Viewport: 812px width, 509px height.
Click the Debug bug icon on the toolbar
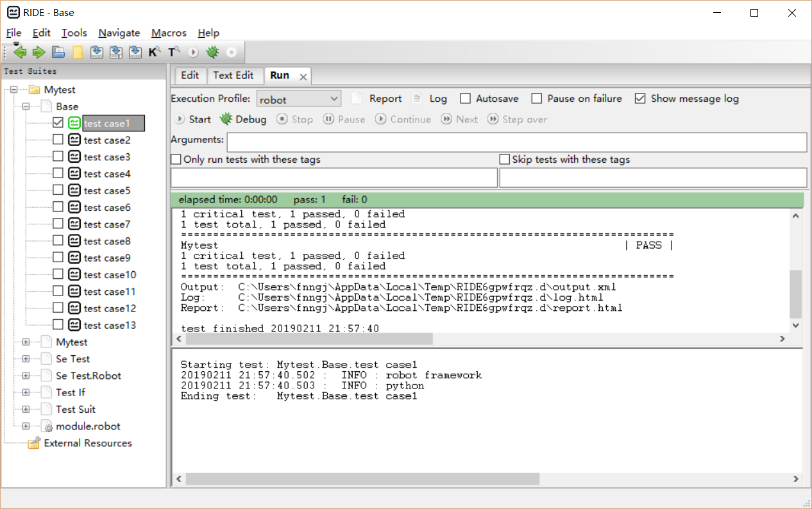pyautogui.click(x=212, y=52)
